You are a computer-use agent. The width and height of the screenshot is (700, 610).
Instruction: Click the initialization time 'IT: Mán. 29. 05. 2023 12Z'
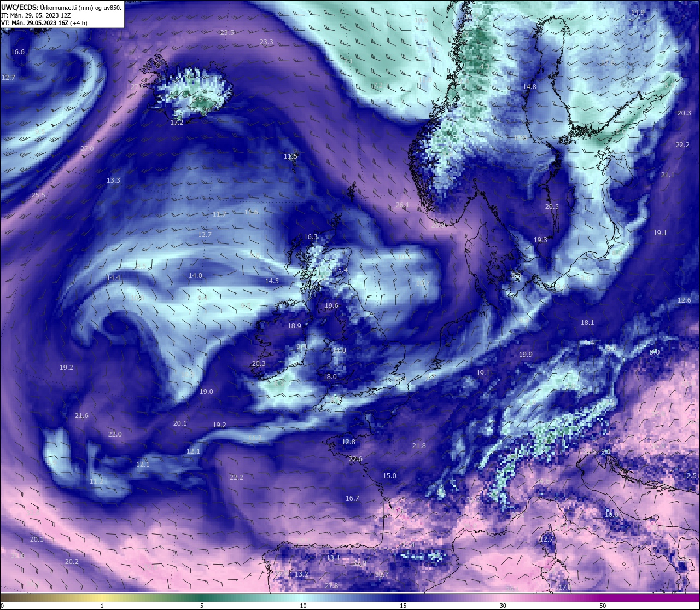point(36,16)
